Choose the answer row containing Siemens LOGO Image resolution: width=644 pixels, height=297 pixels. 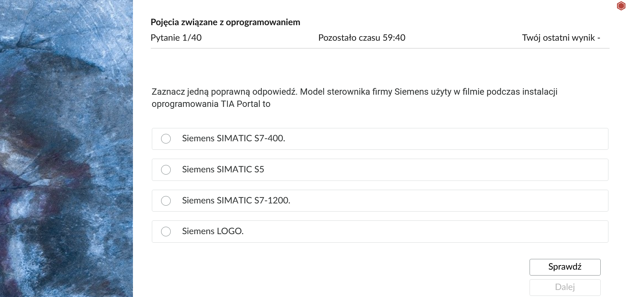[x=380, y=232]
